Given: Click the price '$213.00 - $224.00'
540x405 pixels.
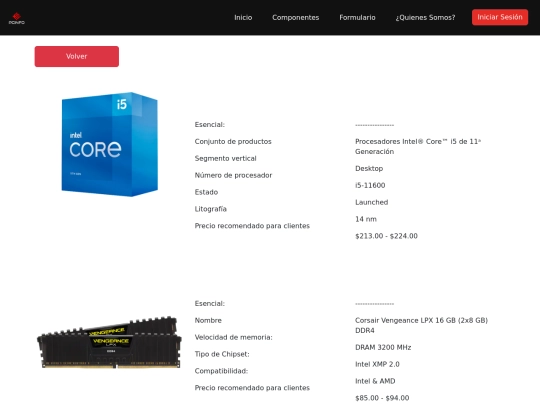Looking at the screenshot, I should 386,236.
